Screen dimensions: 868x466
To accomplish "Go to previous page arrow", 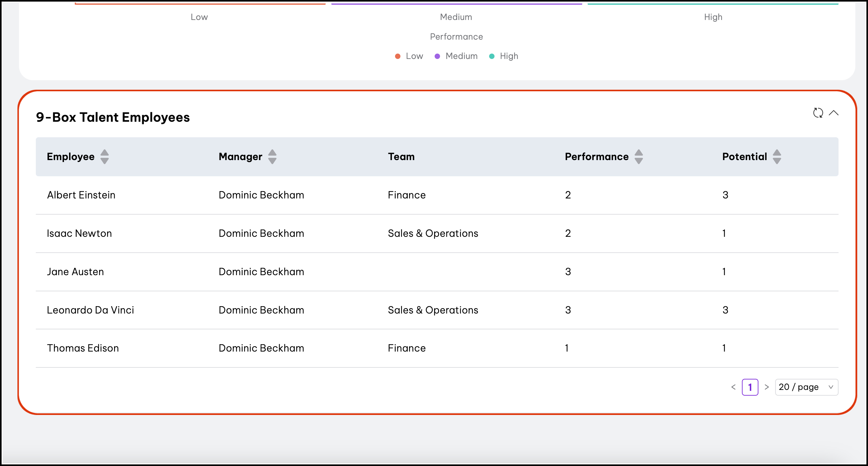I will pos(733,387).
